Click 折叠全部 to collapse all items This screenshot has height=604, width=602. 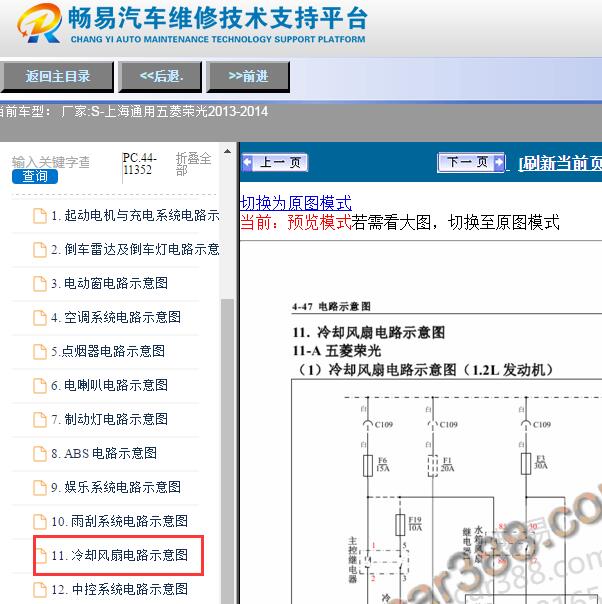(193, 164)
